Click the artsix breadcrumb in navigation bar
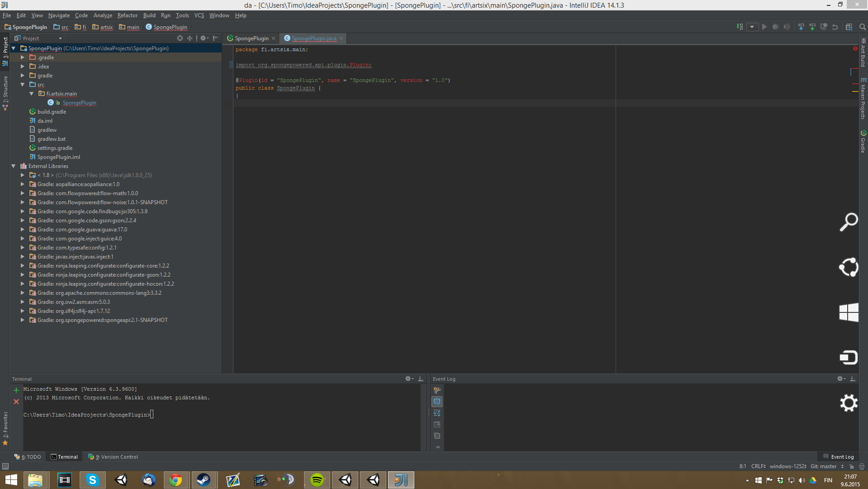 click(x=103, y=27)
